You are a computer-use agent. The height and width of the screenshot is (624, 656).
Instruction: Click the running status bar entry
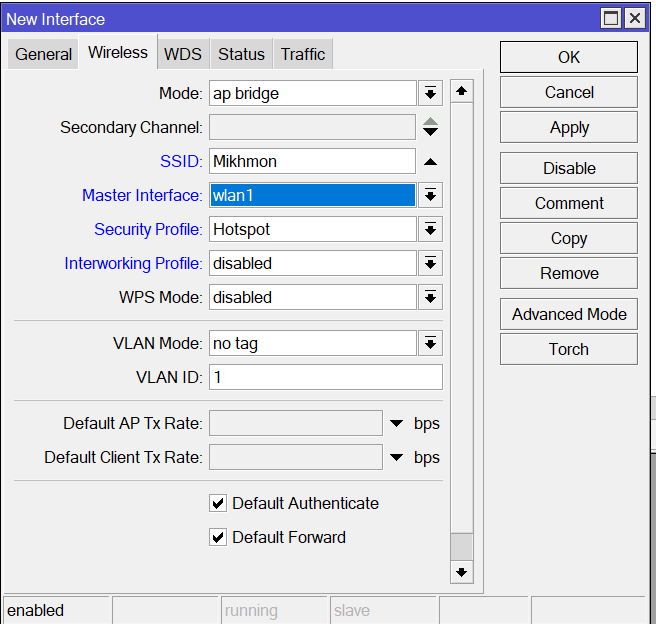(274, 610)
